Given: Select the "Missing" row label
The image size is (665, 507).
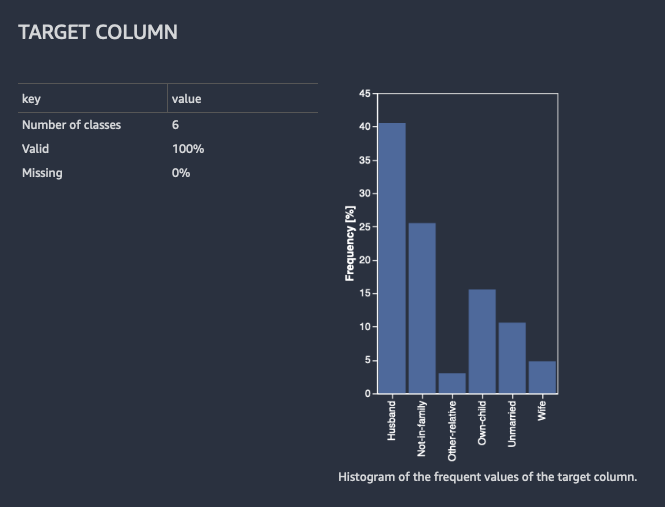Looking at the screenshot, I should pos(42,173).
